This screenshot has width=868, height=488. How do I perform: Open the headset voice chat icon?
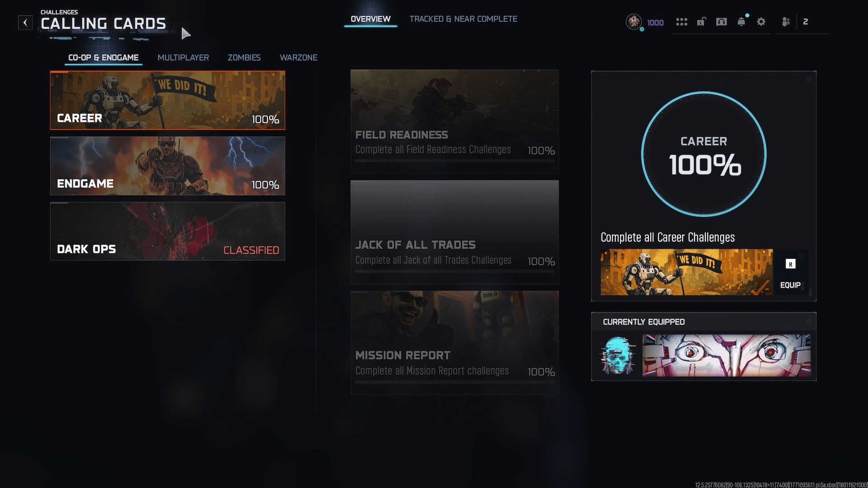point(722,22)
